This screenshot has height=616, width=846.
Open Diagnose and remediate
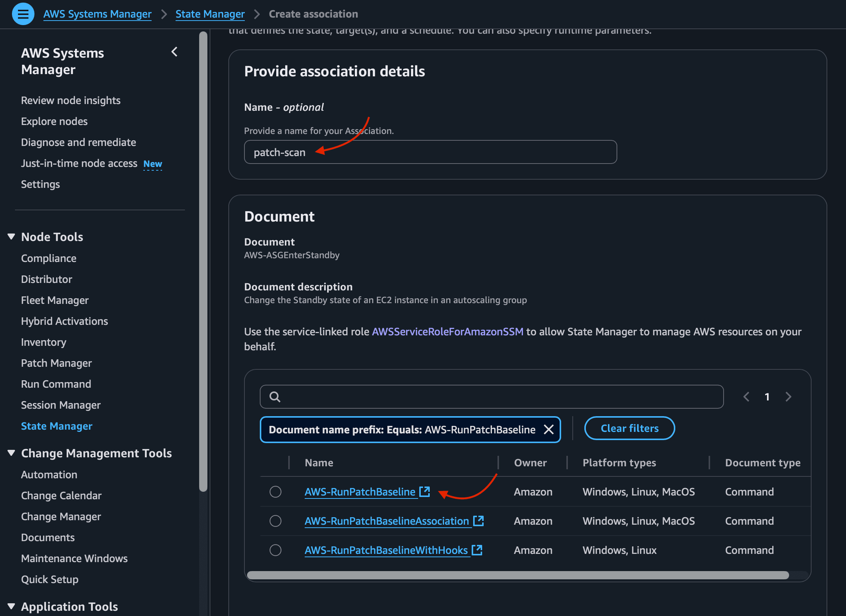[79, 142]
